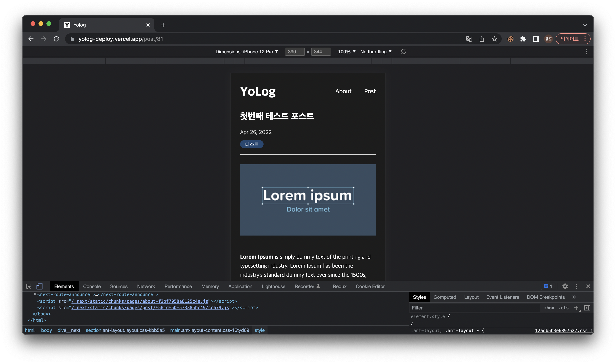
Task: Toggle the device toolbar icon
Action: tap(39, 286)
